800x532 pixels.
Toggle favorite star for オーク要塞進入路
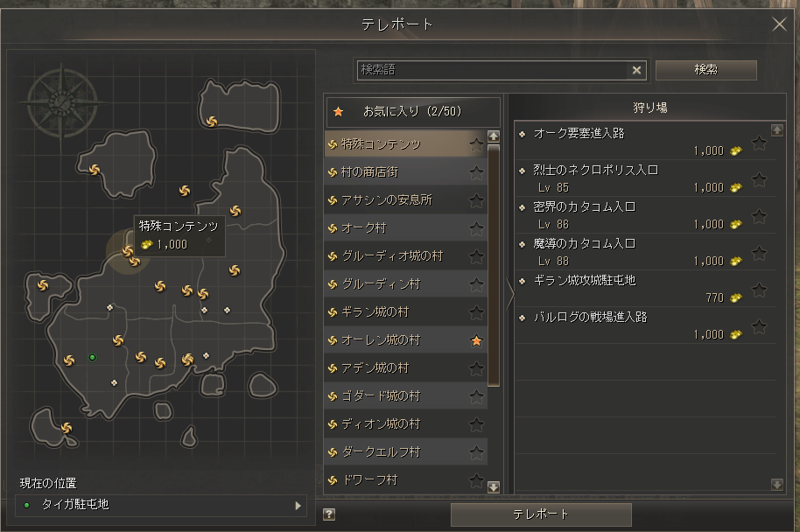(x=759, y=143)
